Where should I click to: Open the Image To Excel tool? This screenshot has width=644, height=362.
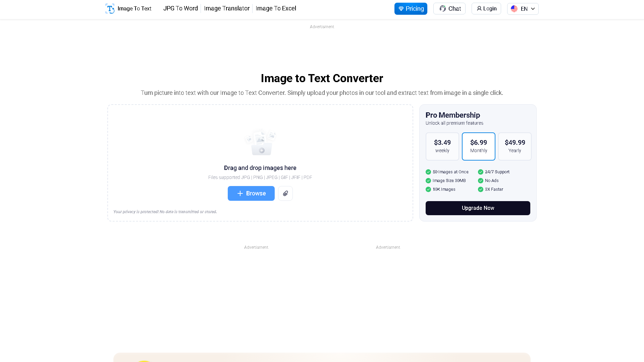276,8
